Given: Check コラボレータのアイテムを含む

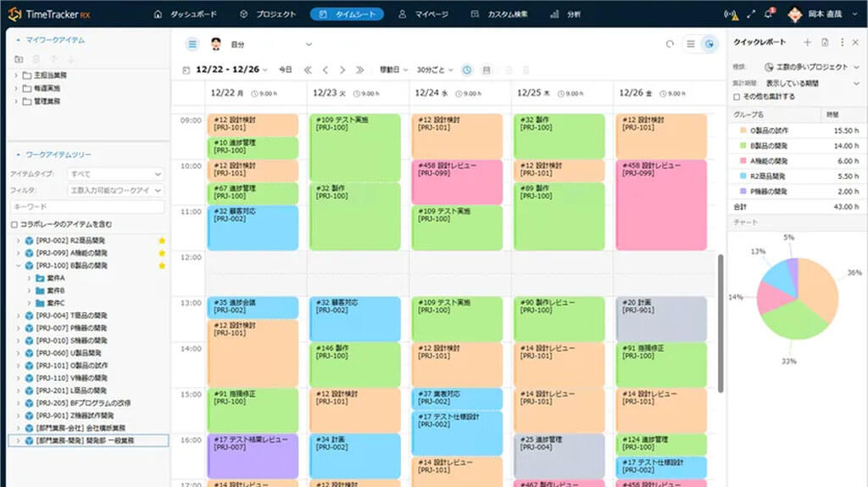Looking at the screenshot, I should tap(14, 224).
